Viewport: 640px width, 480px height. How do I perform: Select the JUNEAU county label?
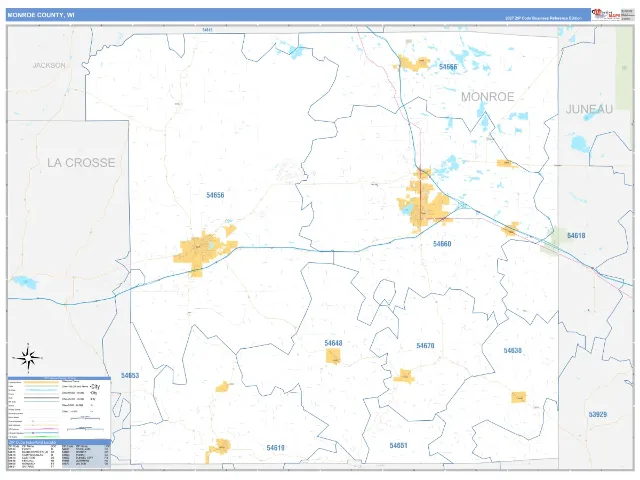point(589,109)
